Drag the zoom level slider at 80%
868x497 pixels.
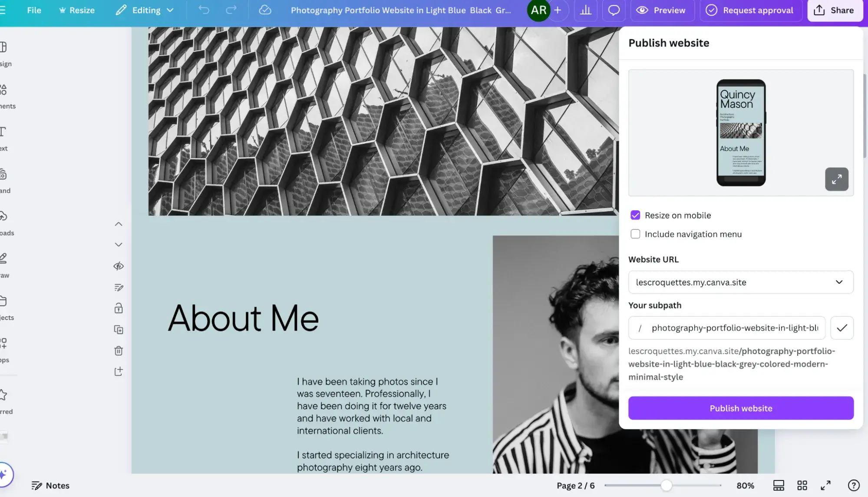click(x=665, y=484)
